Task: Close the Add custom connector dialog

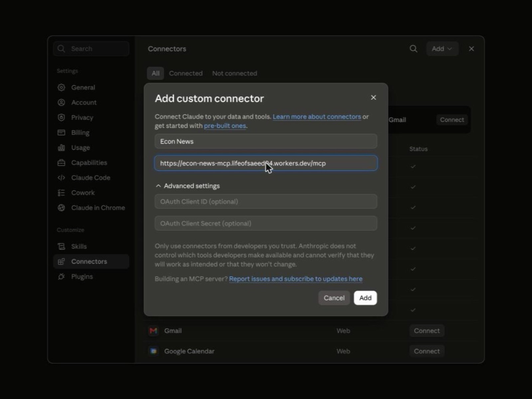Action: pyautogui.click(x=373, y=97)
